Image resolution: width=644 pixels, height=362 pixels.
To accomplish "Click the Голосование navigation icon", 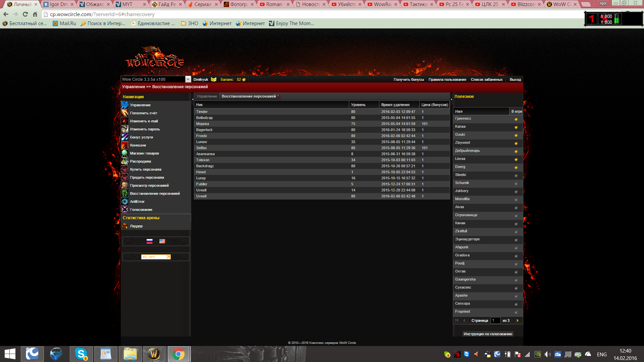I will (x=125, y=209).
